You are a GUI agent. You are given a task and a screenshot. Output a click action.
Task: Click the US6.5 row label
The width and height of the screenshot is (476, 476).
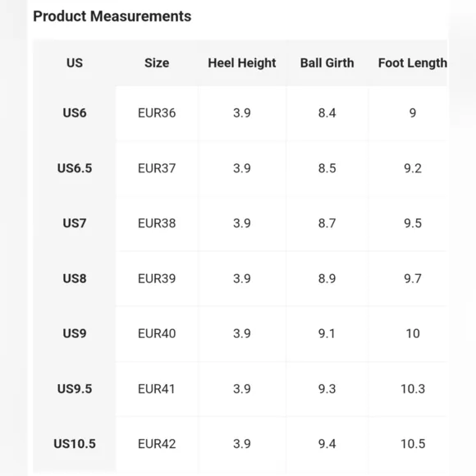75,168
